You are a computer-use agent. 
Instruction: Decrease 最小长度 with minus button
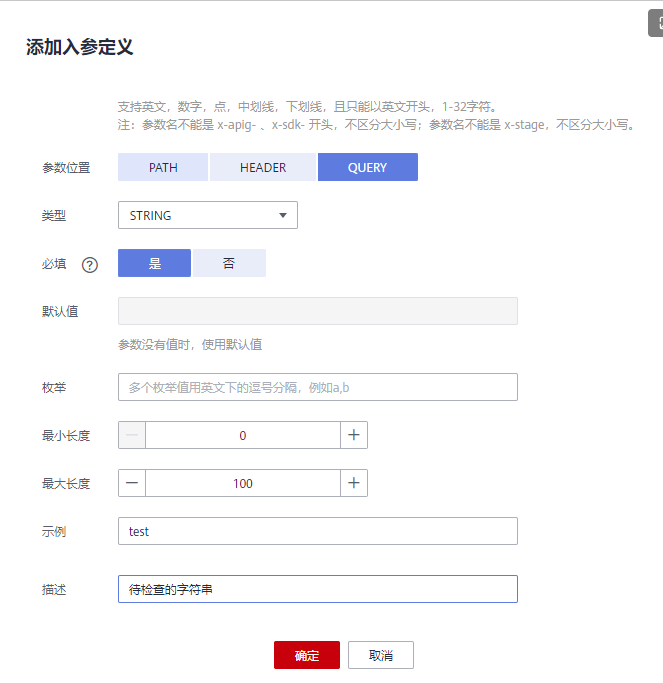pos(132,435)
